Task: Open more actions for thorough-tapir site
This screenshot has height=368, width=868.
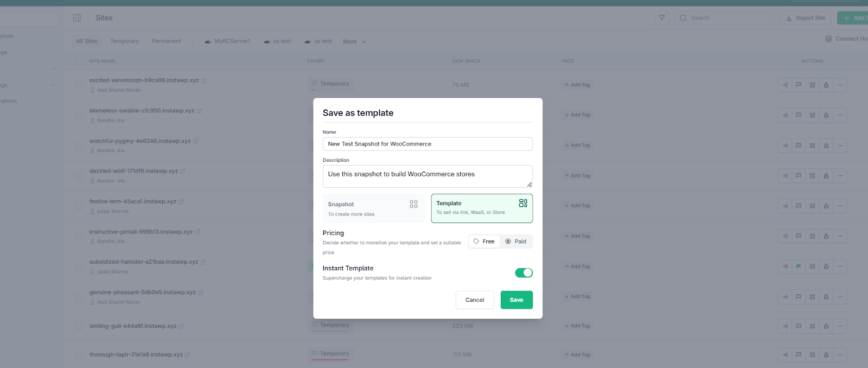Action: (x=840, y=355)
